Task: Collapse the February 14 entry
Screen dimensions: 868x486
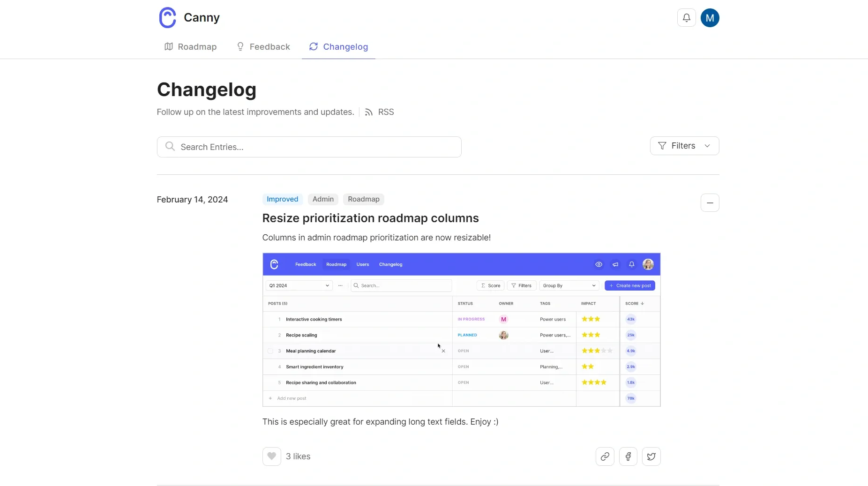Action: (710, 203)
